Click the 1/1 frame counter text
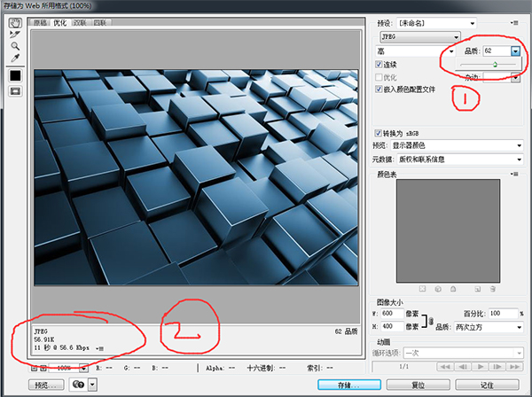 click(x=403, y=367)
